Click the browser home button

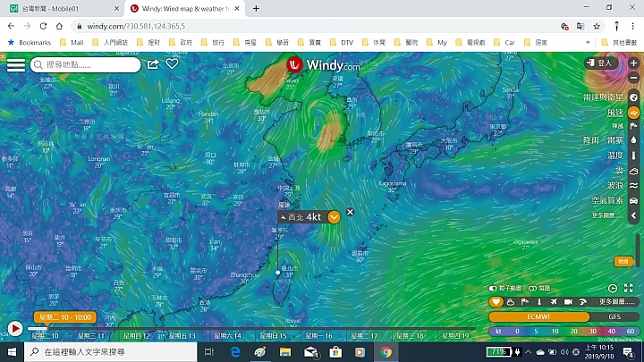point(60,26)
